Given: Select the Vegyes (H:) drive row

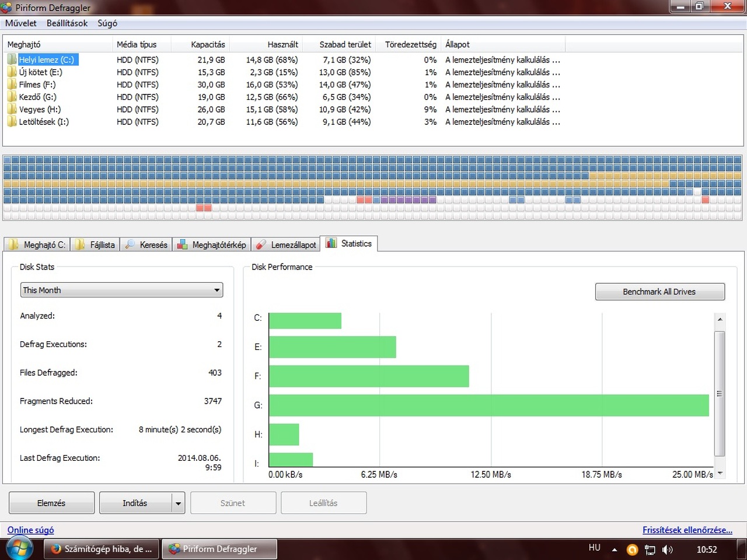Looking at the screenshot, I should point(284,109).
